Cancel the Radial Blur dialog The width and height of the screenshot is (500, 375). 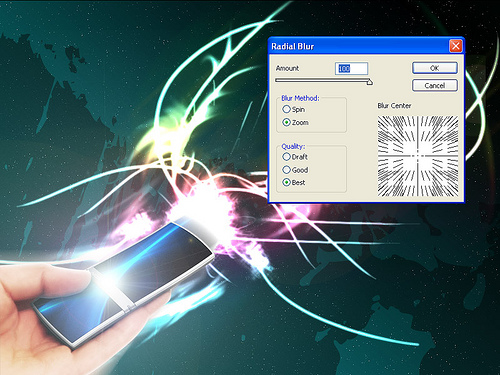click(x=435, y=85)
